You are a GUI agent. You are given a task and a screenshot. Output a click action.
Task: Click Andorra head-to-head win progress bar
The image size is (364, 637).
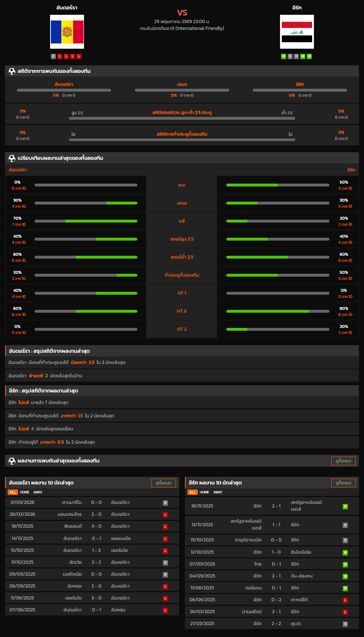tap(64, 90)
